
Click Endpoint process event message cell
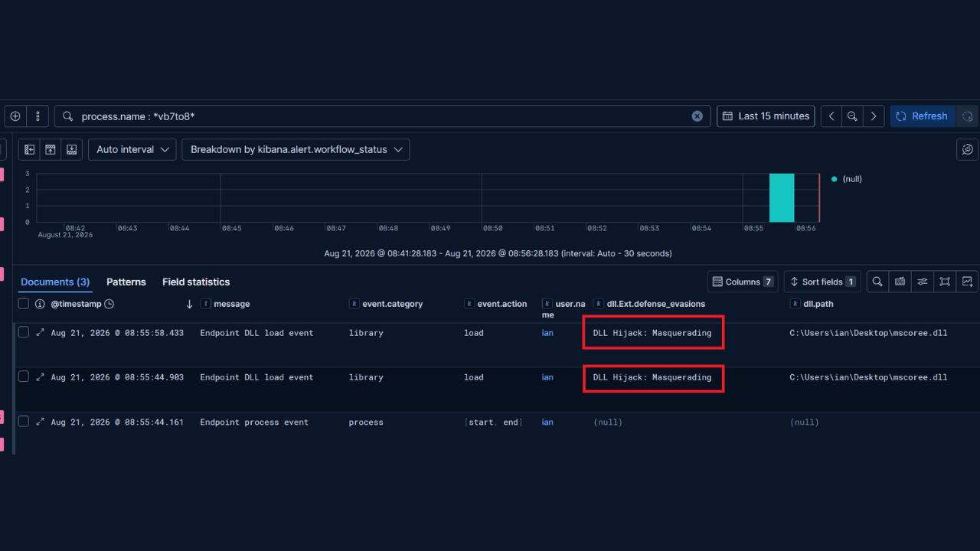tap(254, 422)
